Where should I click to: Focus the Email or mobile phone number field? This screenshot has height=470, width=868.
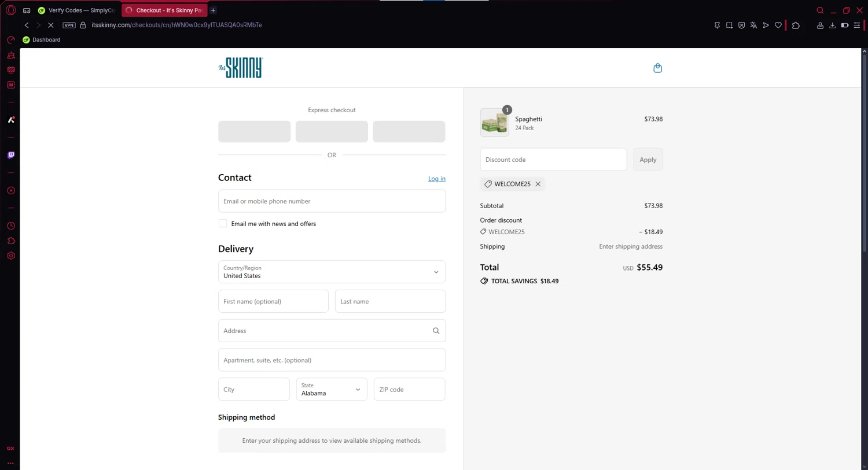pyautogui.click(x=332, y=201)
